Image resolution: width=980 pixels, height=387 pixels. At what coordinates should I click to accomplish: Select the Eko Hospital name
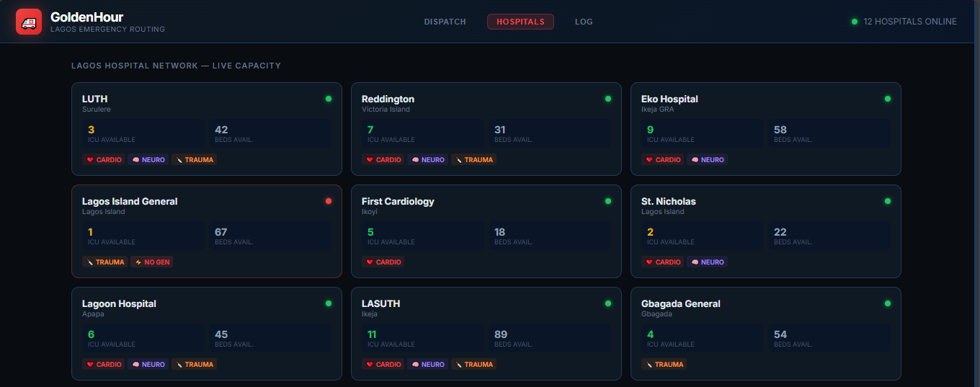pyautogui.click(x=669, y=99)
